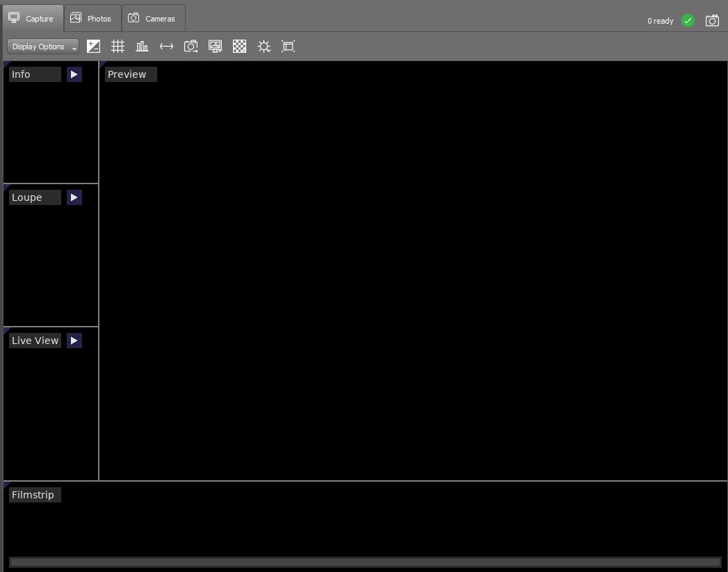This screenshot has width=728, height=572.
Task: Click the fit-to-width arrows icon
Action: (x=166, y=46)
